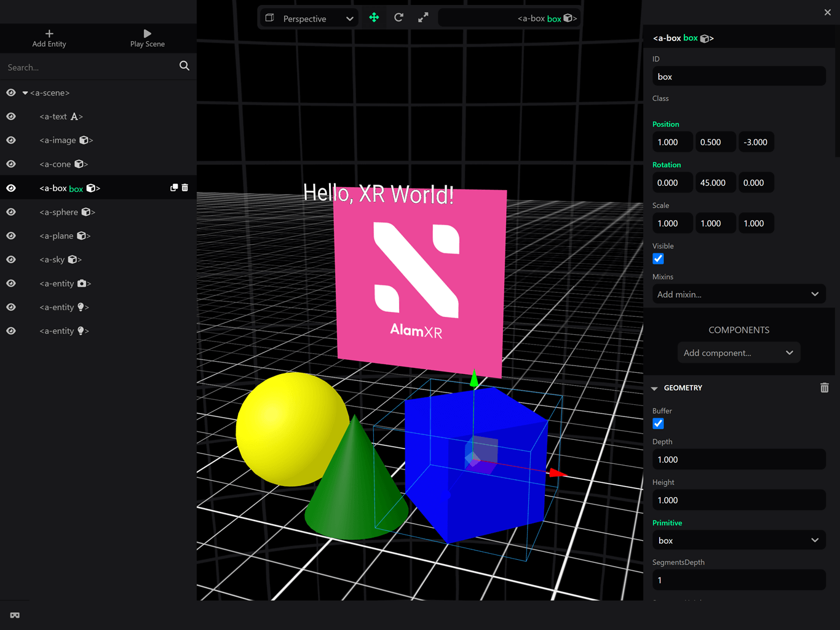
Task: Toggle visibility of a-sphere entity
Action: (x=11, y=212)
